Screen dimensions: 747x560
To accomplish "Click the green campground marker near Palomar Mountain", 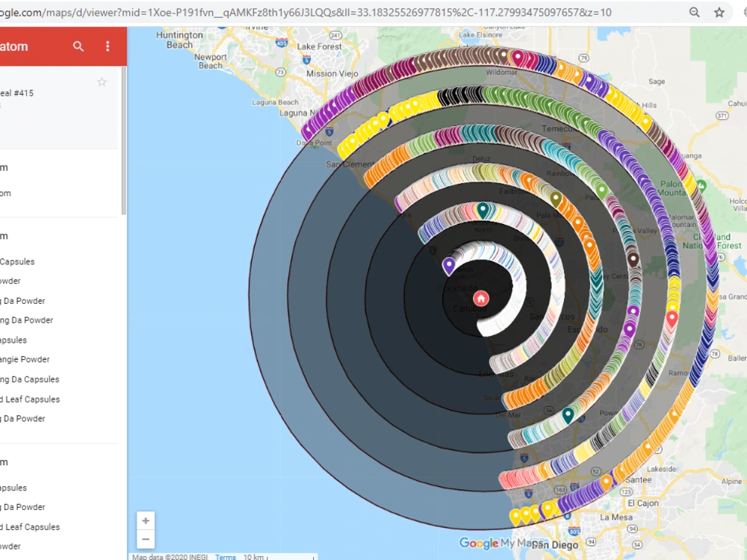I will (x=701, y=184).
